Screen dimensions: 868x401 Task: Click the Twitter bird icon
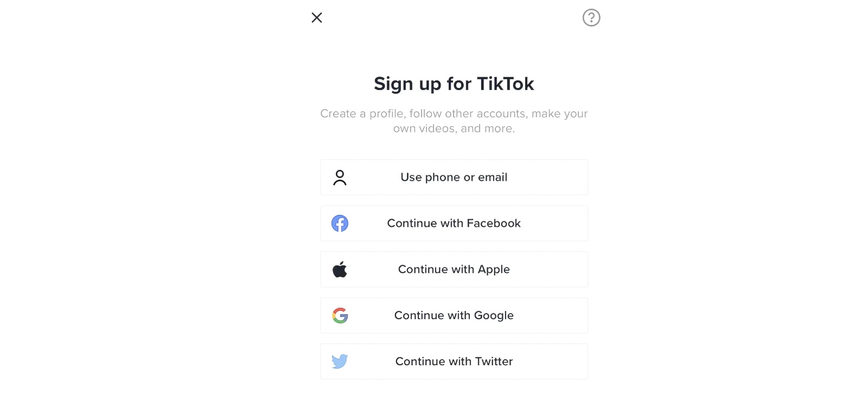click(340, 361)
